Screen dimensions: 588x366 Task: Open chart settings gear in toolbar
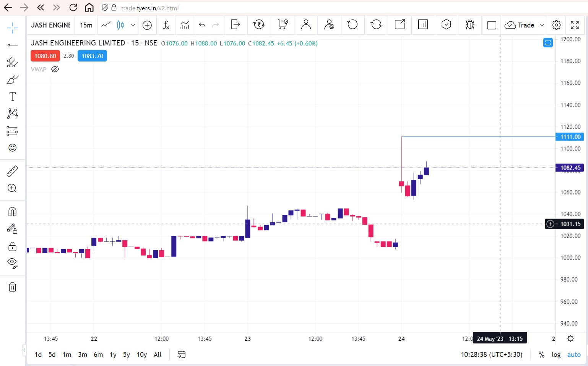(x=556, y=25)
